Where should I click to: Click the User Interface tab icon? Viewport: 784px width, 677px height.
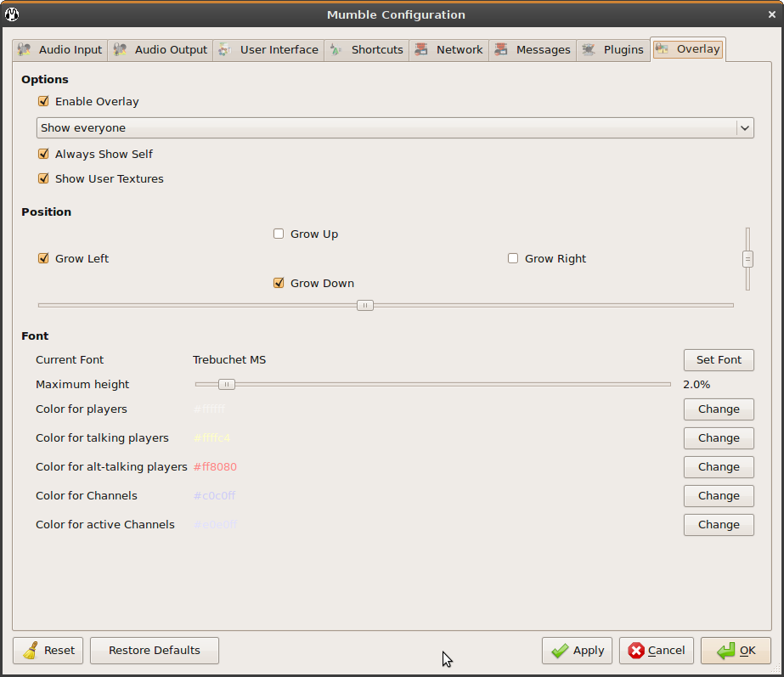[x=225, y=50]
